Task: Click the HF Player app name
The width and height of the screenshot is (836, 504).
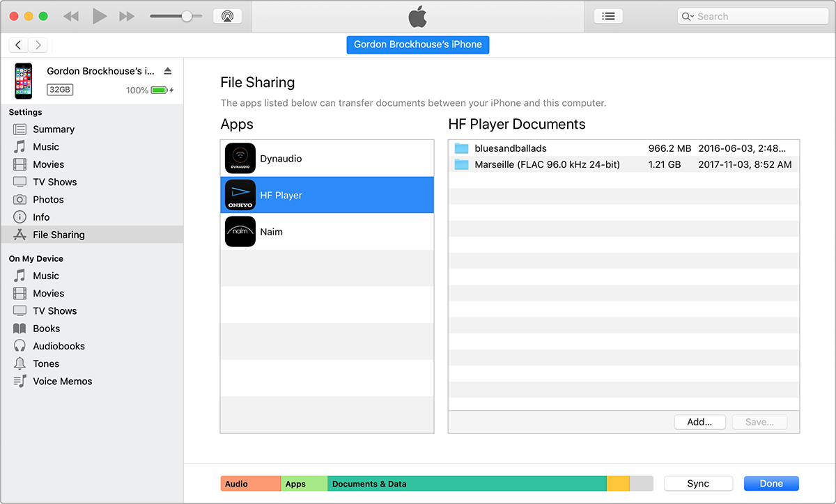Action: click(281, 196)
